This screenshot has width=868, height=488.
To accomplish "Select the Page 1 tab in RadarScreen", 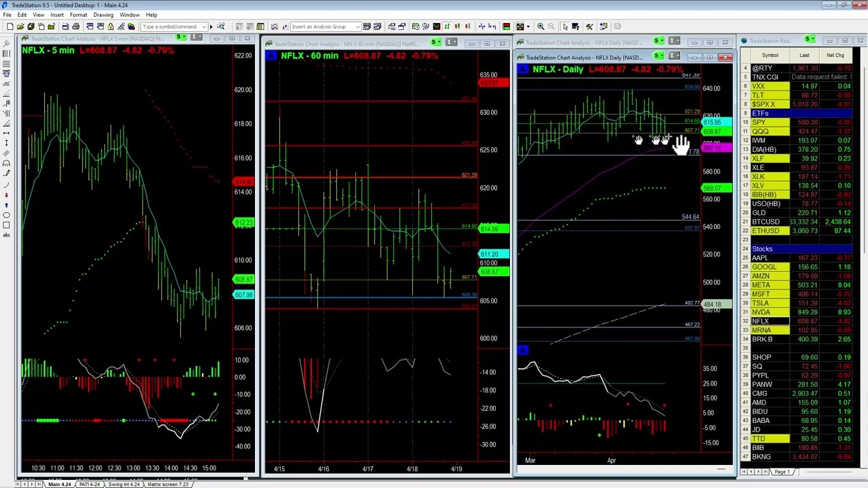I will pos(782,472).
